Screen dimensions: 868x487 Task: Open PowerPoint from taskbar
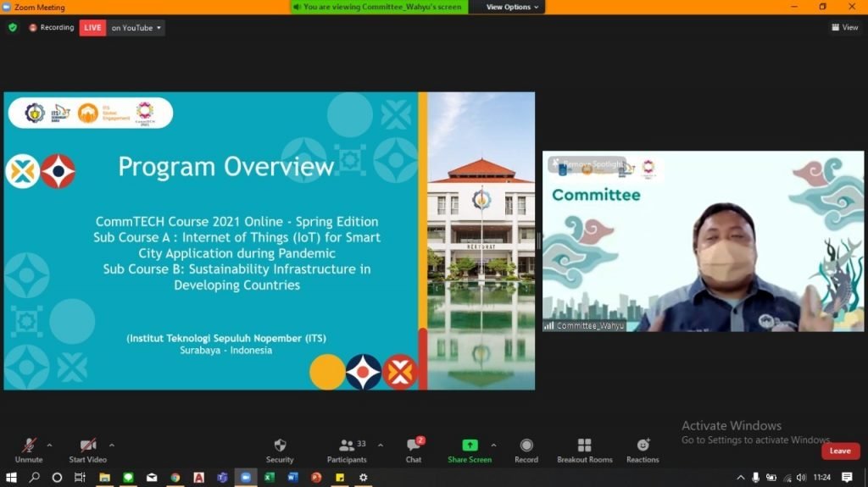point(316,477)
